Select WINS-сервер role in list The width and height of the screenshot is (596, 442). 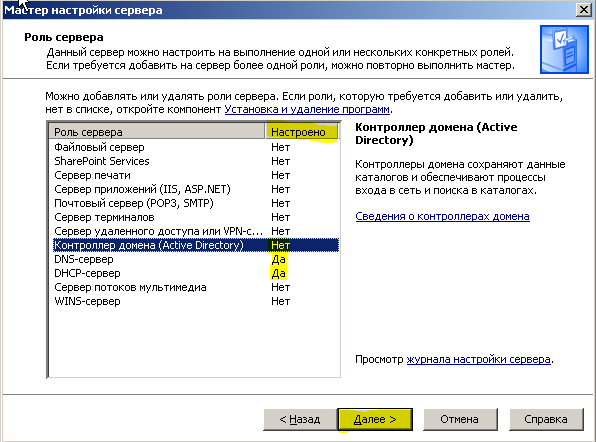coord(196,301)
